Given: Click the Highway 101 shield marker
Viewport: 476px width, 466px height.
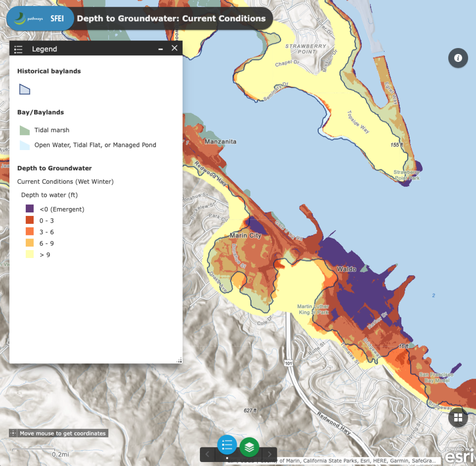Looking at the screenshot, I should pyautogui.click(x=288, y=363).
